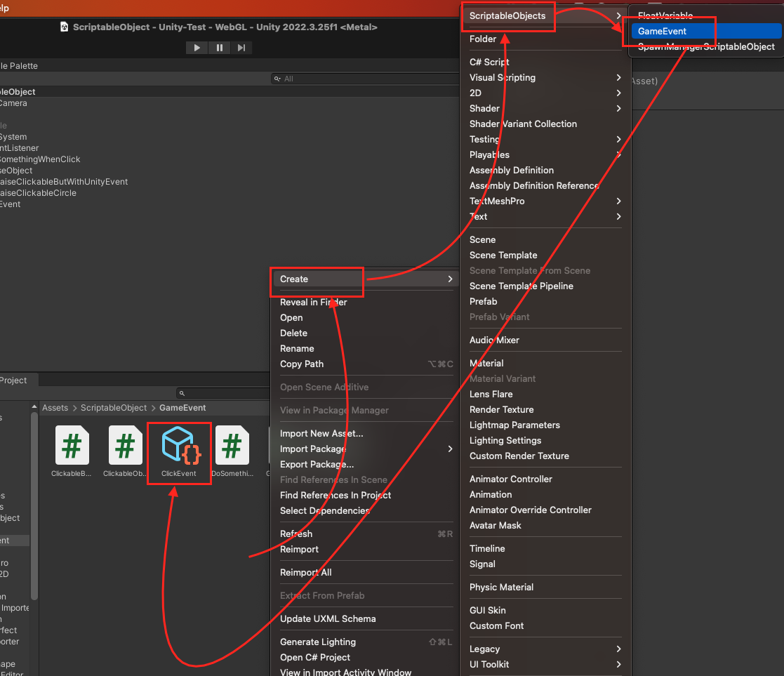The image size is (784, 676).
Task: Create a new Folder
Action: [545, 39]
